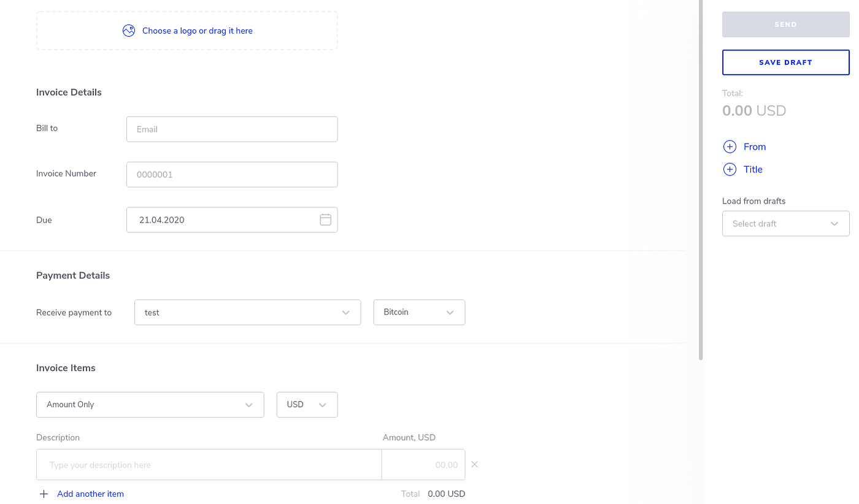
Task: Click the Add another item link
Action: coord(90,494)
